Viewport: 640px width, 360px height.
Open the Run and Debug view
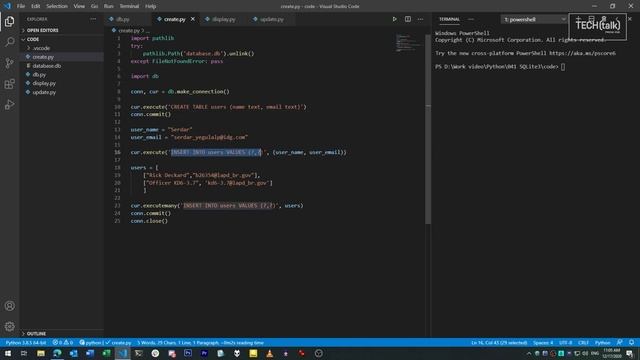(9, 105)
